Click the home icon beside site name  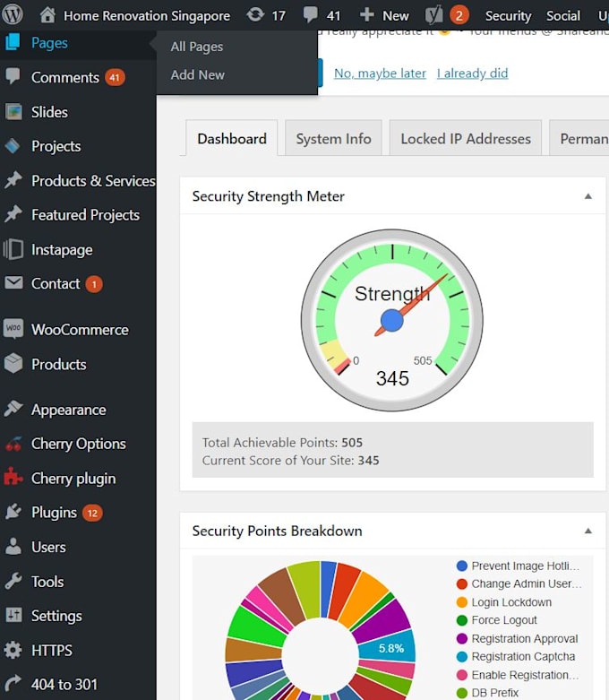[x=47, y=15]
